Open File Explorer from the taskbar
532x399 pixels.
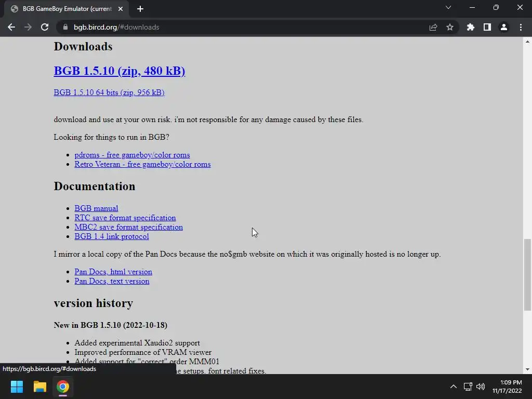coord(39,387)
